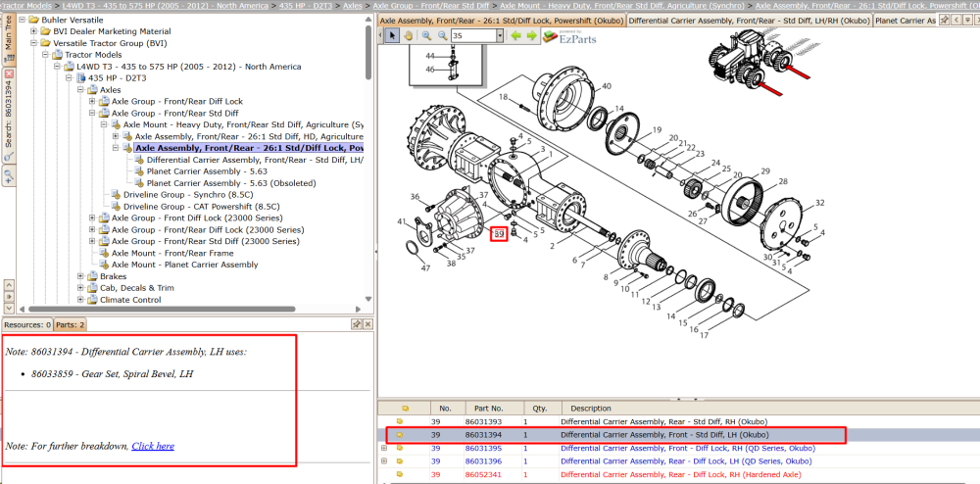Click breadcrumb '435 HP - D2T3'

point(306,6)
